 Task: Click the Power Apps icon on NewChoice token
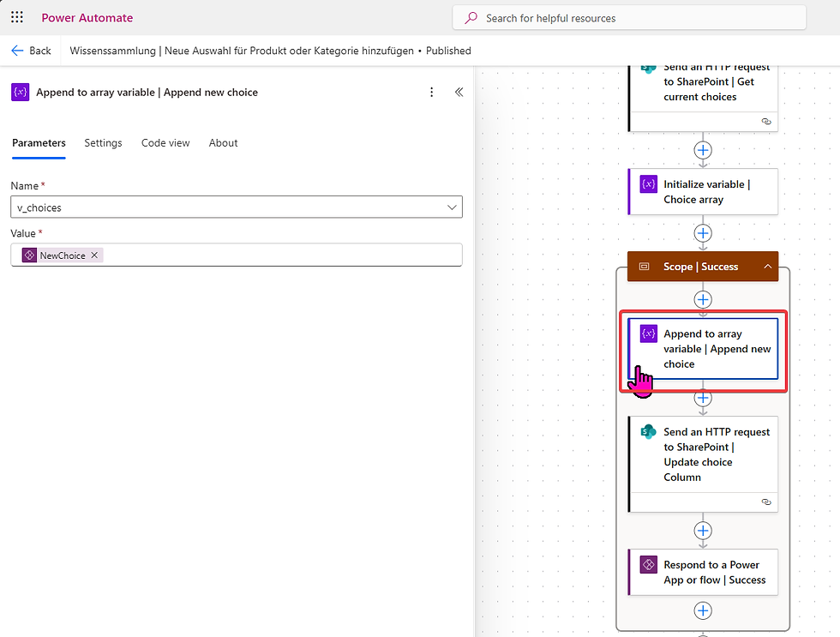[29, 255]
